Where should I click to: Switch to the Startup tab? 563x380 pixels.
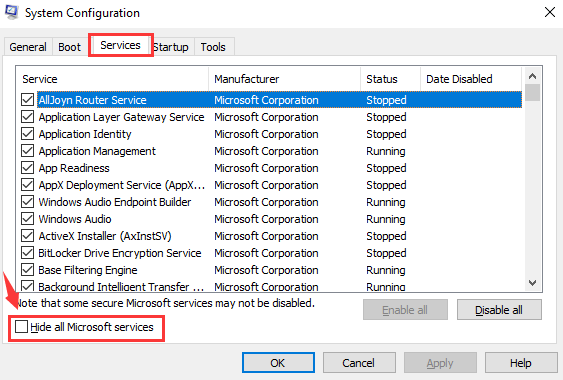172,47
